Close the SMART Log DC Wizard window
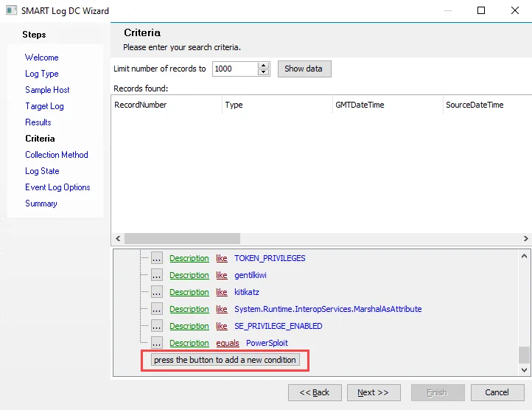 [x=515, y=10]
